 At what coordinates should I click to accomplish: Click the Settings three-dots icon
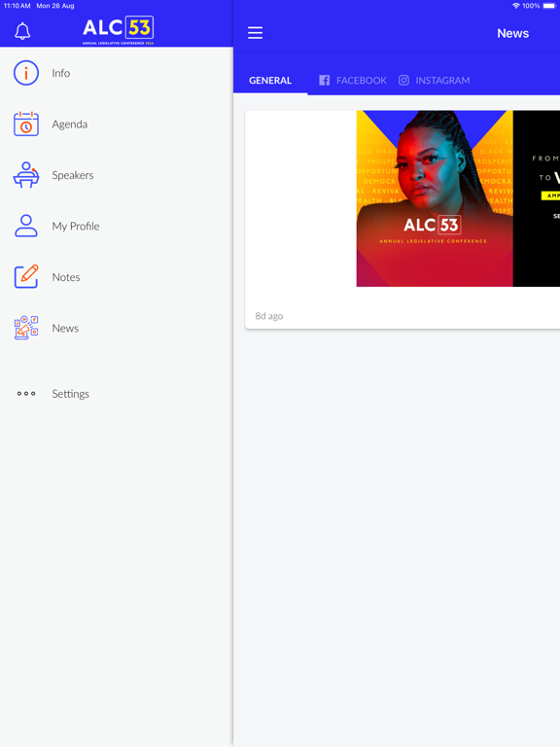click(26, 394)
